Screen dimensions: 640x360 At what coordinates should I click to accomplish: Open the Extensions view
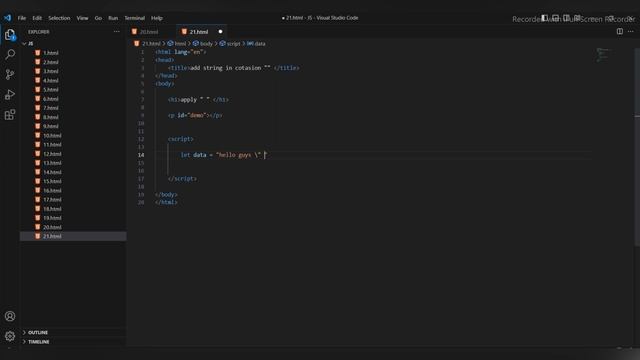pyautogui.click(x=10, y=115)
